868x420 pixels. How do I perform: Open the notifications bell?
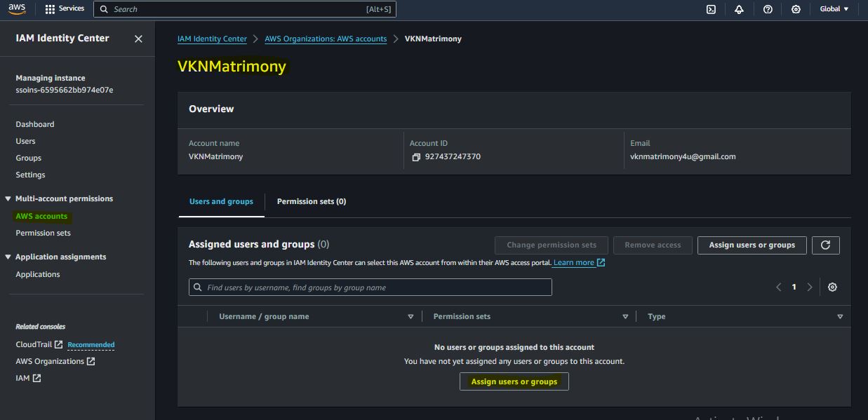[739, 9]
